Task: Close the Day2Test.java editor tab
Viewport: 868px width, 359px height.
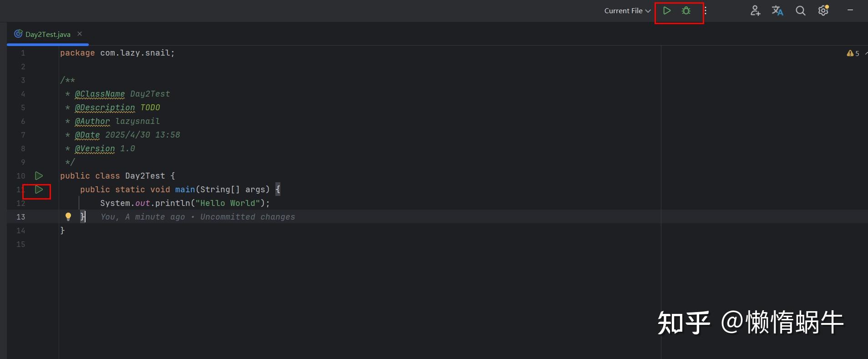Action: tap(80, 34)
